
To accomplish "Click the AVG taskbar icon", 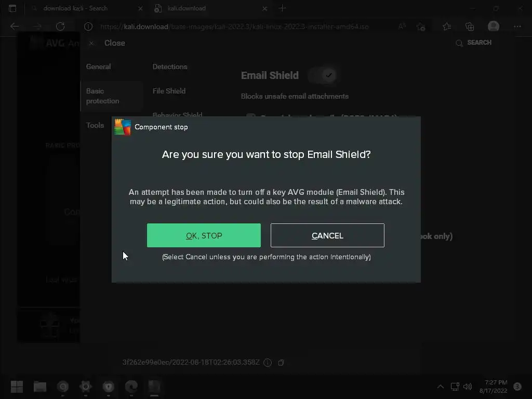I will pos(154,387).
